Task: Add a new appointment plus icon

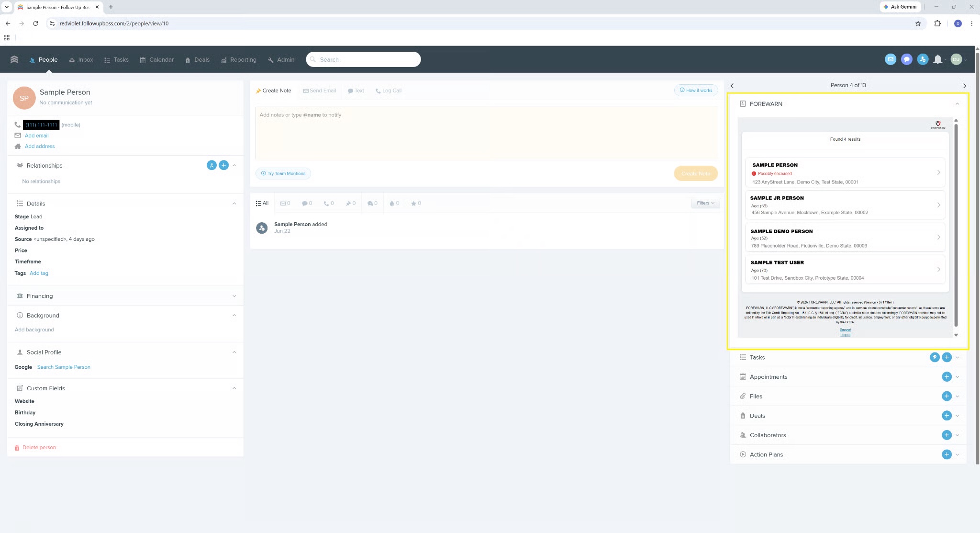Action: click(947, 377)
